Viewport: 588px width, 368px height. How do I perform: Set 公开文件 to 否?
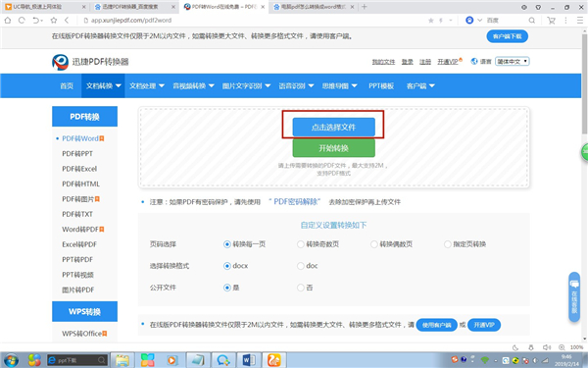301,288
